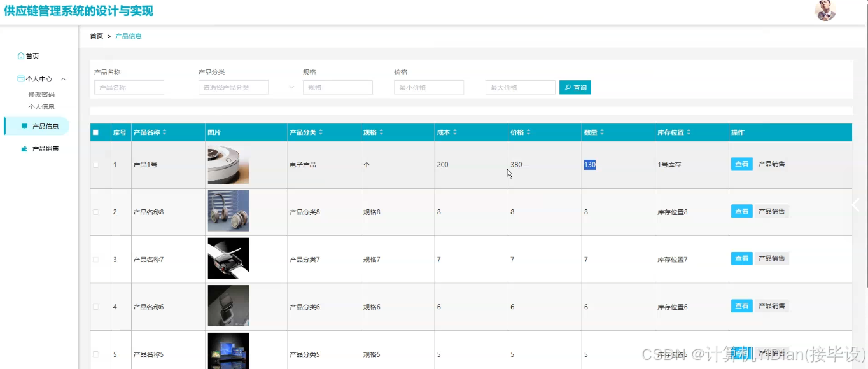The height and width of the screenshot is (369, 868).
Task: Click 产品销售 button for 产品名称7 row
Action: coord(772,258)
